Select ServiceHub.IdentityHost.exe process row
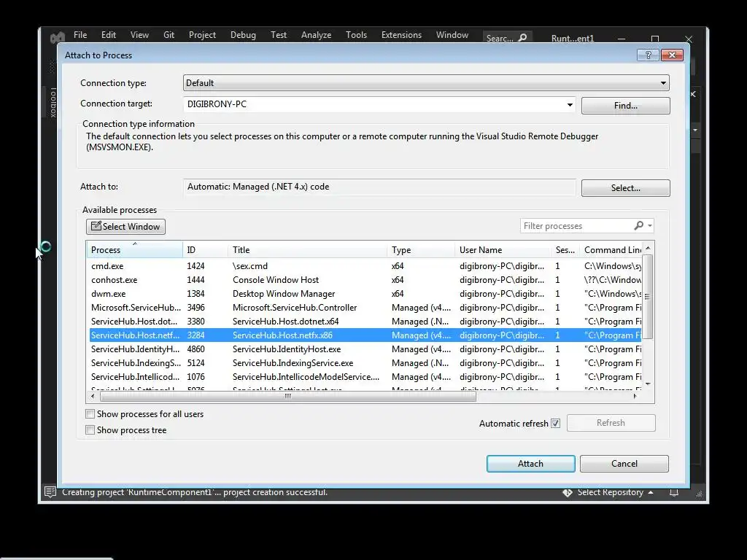Viewport: 747px width, 560px height. tap(365, 349)
